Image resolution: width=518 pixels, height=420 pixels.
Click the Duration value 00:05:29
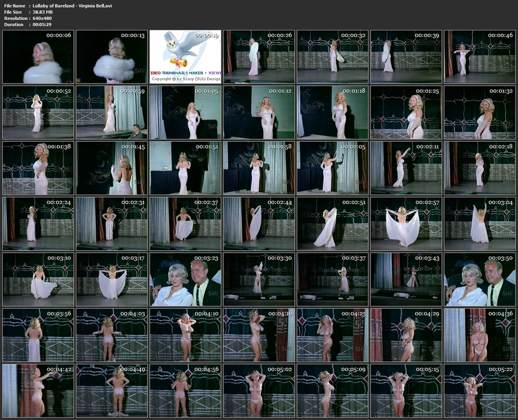(x=42, y=25)
